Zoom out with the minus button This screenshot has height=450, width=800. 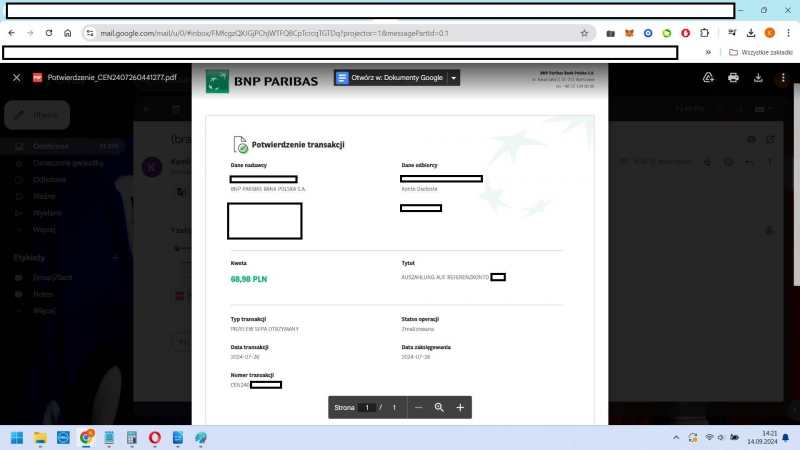418,408
